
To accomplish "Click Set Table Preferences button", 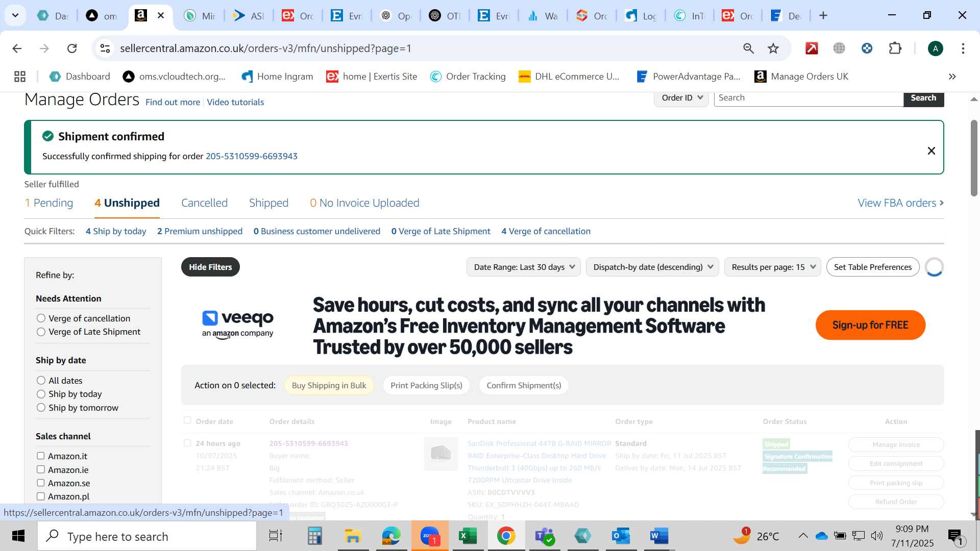I will tap(873, 267).
